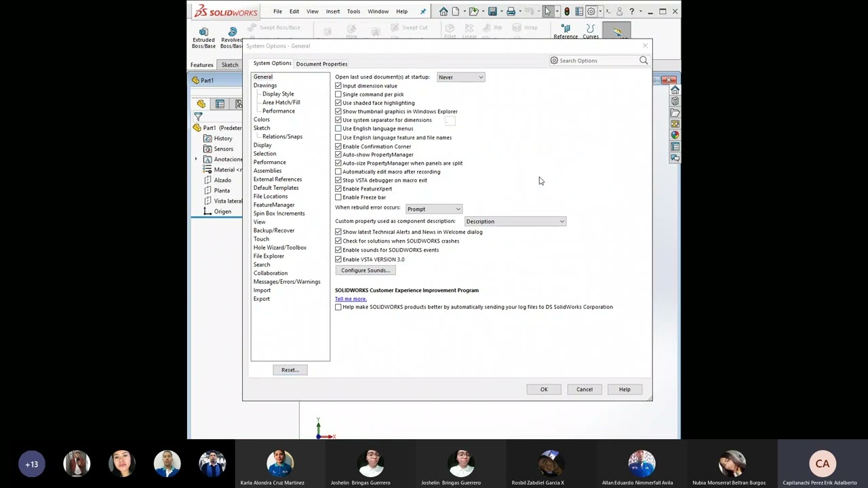The width and height of the screenshot is (868, 488).
Task: Open dropdown arrow beside New document icon
Action: coord(465,12)
